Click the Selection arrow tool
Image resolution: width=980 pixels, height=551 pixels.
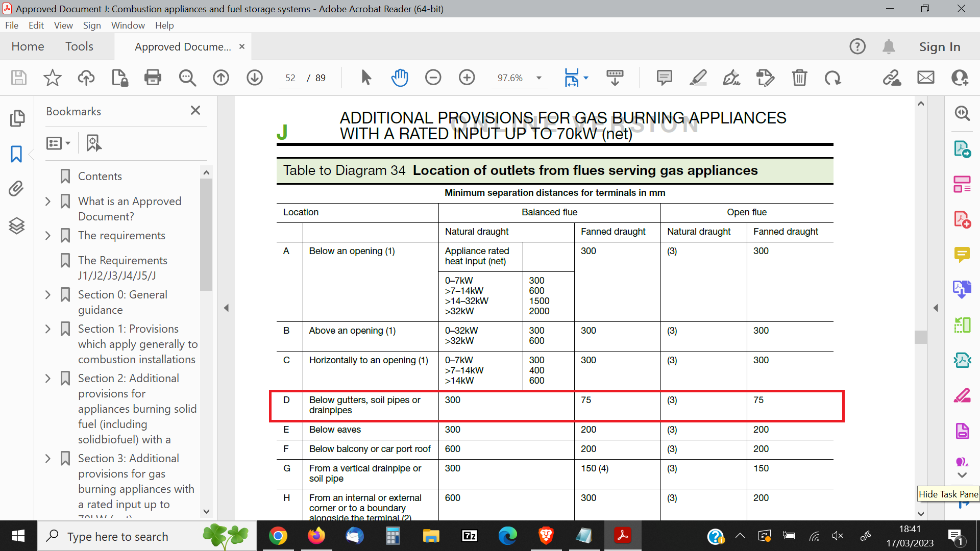[366, 78]
